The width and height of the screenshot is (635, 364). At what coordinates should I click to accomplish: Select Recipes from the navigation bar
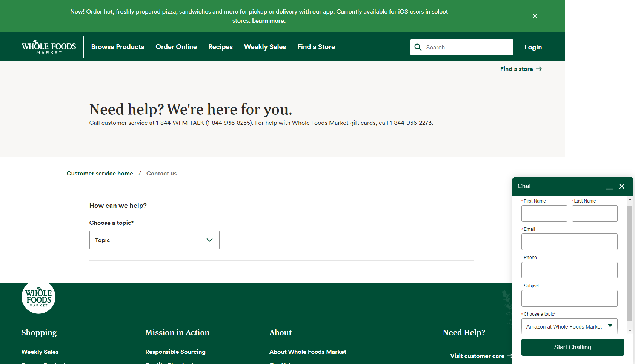[x=220, y=47]
